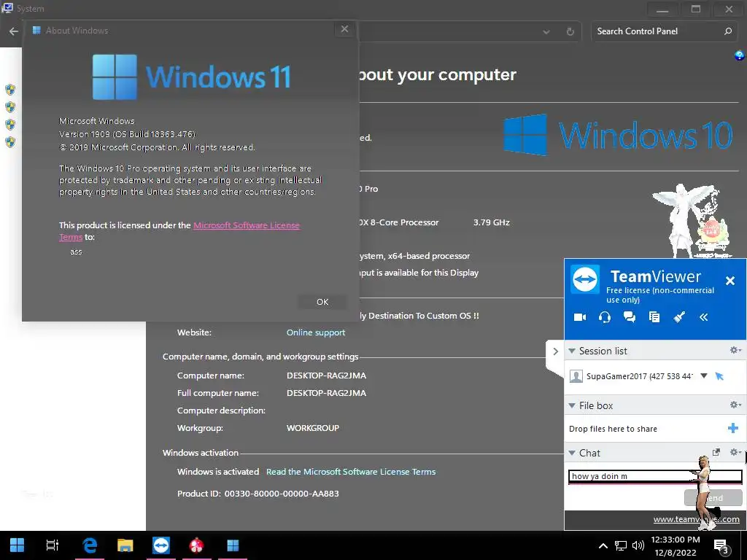The image size is (747, 560).
Task: Click OK in About Windows dialog
Action: click(322, 302)
